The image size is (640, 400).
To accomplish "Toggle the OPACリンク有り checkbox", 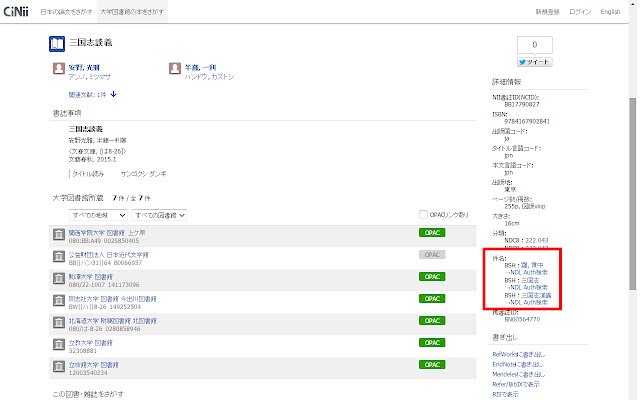I will click(423, 215).
